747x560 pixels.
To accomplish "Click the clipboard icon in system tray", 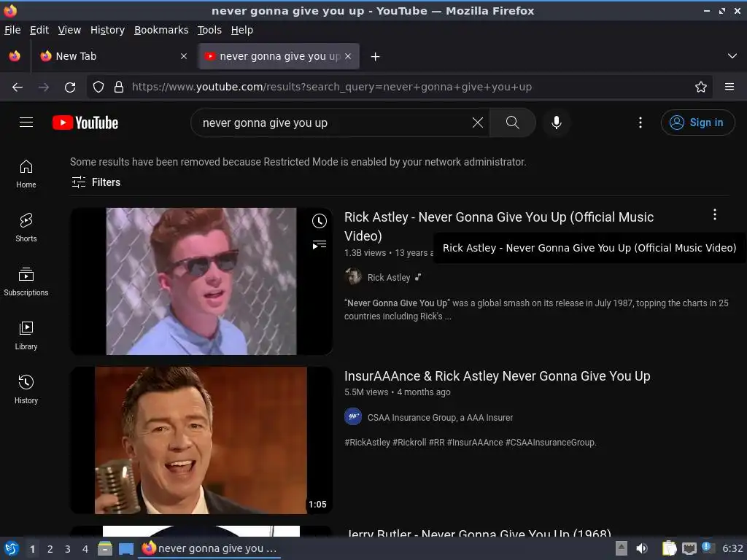I will 670,548.
